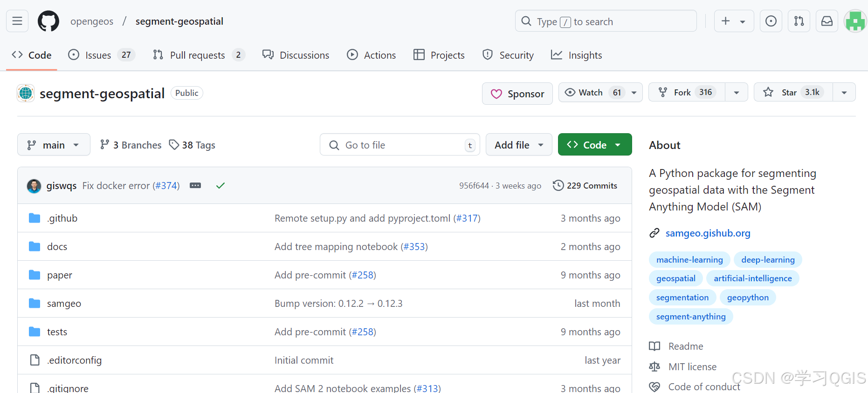Open the Add file dropdown

tap(519, 145)
